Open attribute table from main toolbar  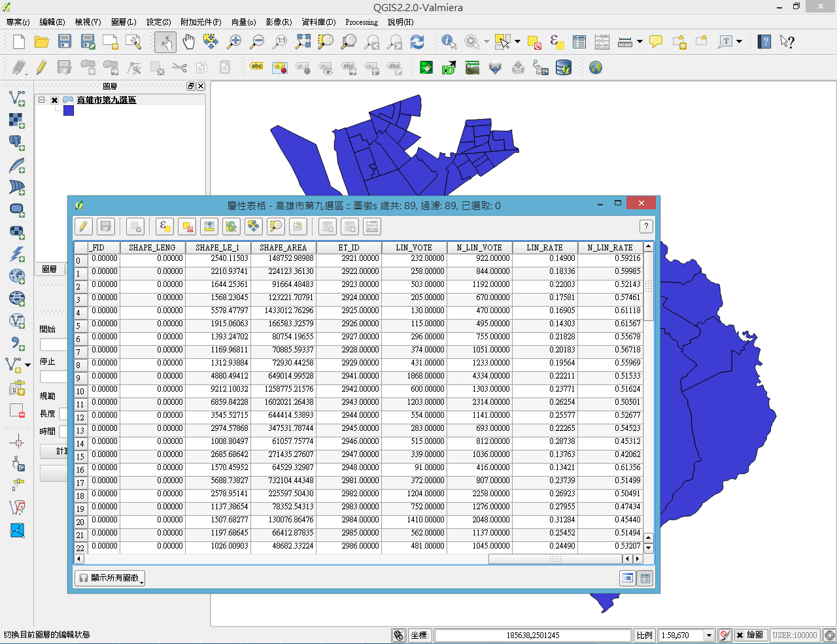coord(579,42)
